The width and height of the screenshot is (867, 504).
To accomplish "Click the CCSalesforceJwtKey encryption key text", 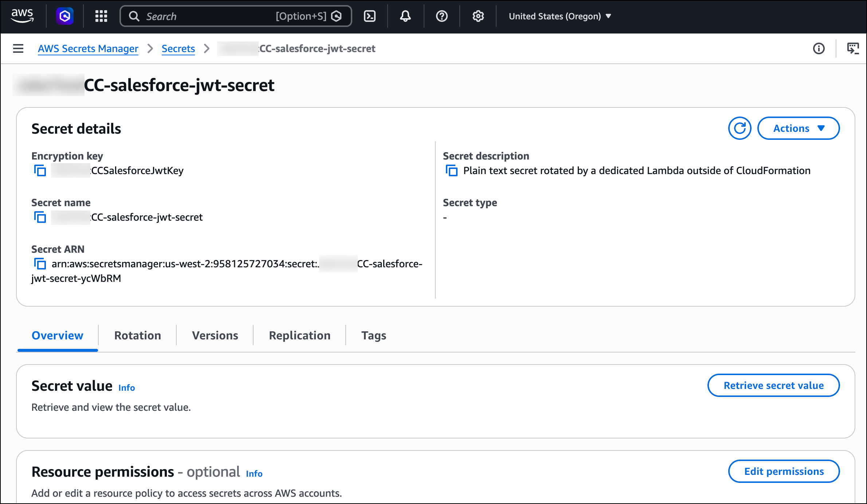I will point(137,170).
